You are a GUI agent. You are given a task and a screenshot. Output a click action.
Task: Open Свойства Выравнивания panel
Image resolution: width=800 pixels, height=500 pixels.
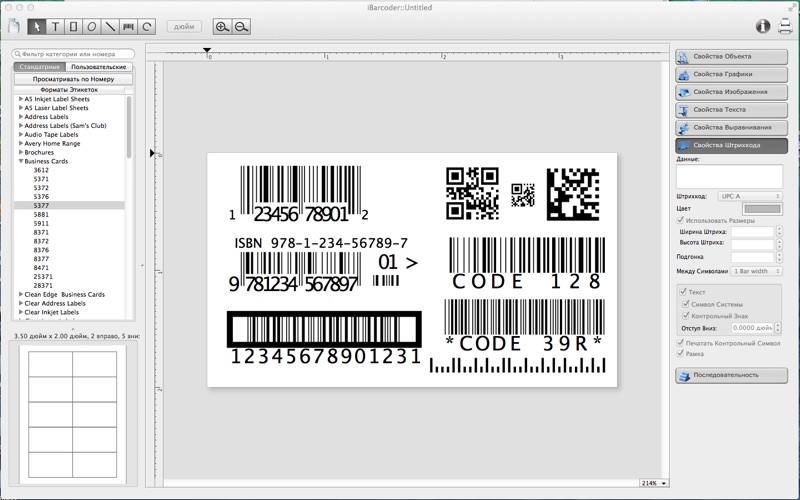(731, 128)
